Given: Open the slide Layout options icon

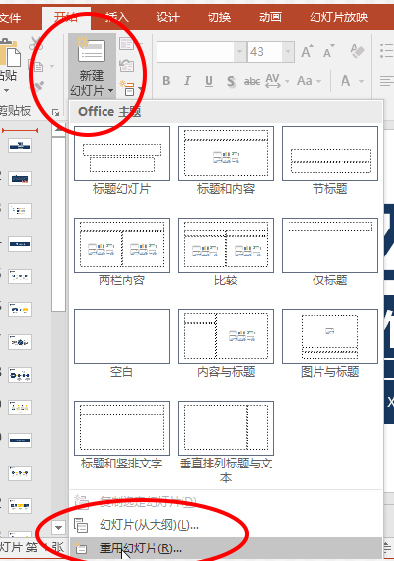Looking at the screenshot, I should 127,44.
